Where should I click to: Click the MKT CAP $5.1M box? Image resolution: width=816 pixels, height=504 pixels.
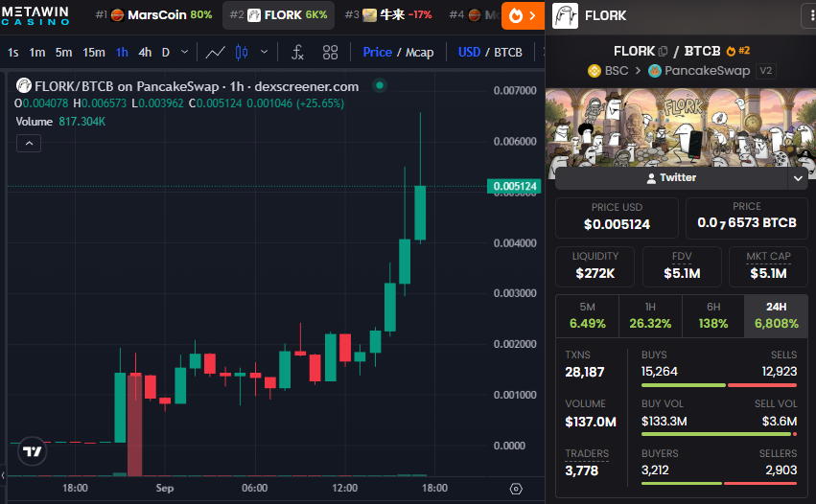[768, 266]
